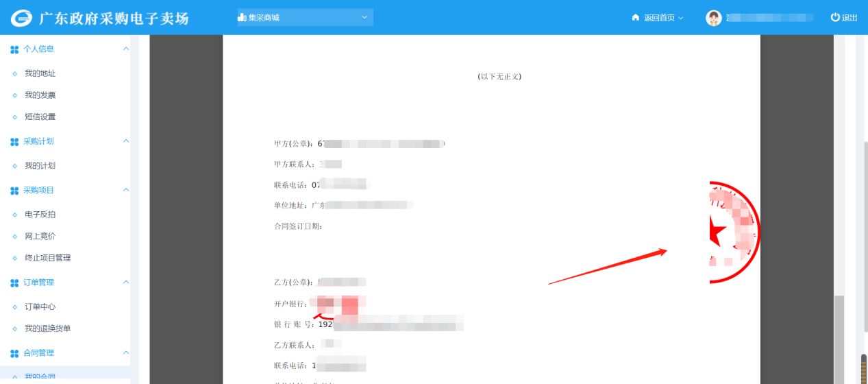This screenshot has width=868, height=384.
Task: Click the 开户银行 label text
Action: click(290, 304)
